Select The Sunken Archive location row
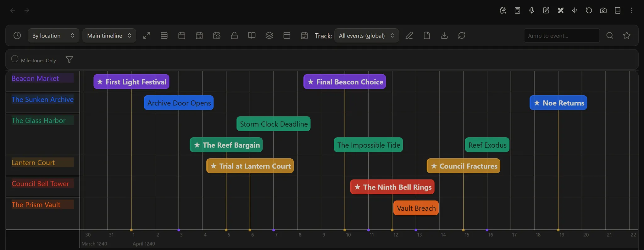The height and width of the screenshot is (250, 644). (43, 99)
